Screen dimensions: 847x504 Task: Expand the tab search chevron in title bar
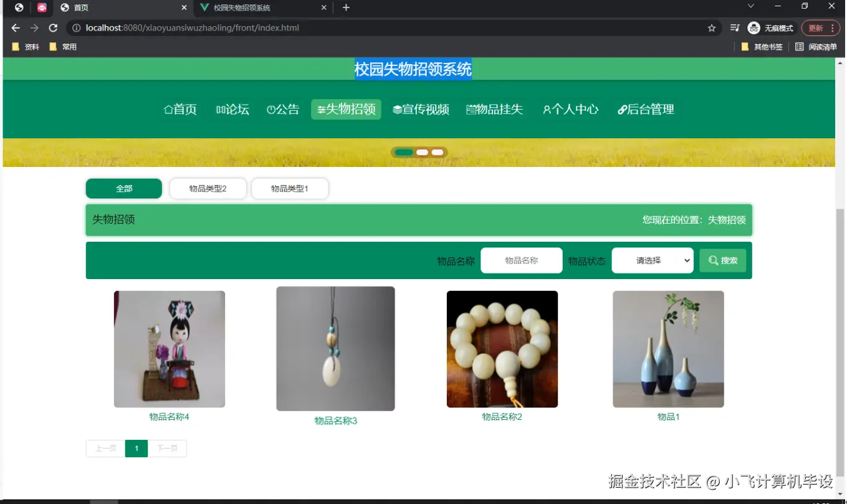click(750, 5)
